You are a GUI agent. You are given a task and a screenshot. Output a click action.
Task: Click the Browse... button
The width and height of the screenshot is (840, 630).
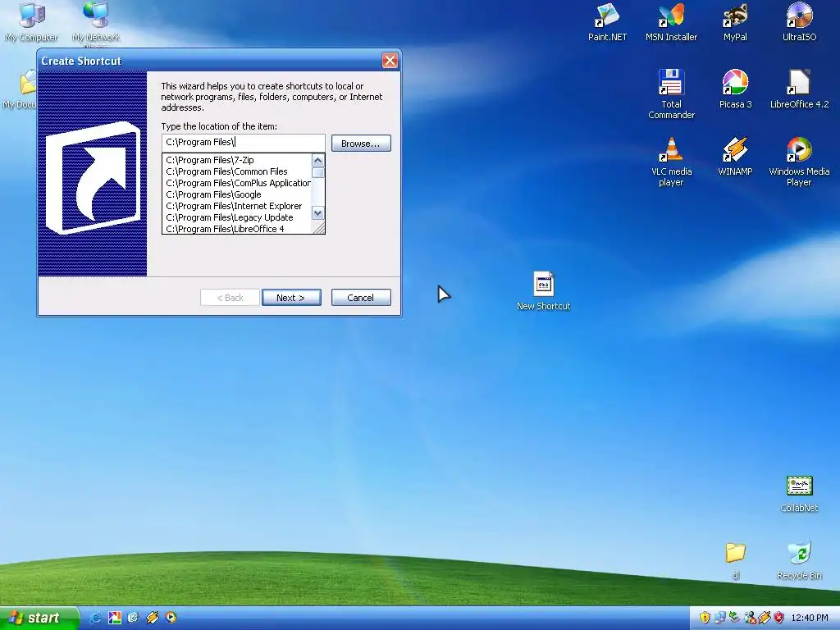(x=361, y=143)
